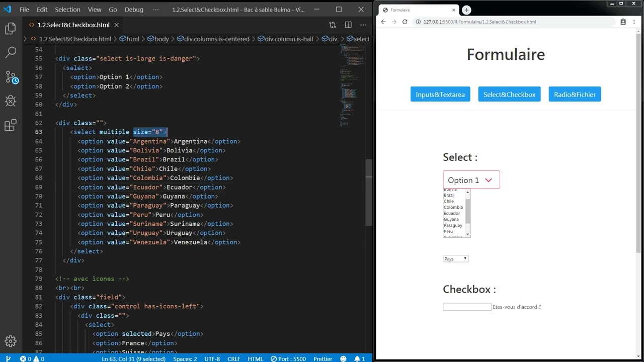Viewport: 644px width, 362px height.
Task: Open the View menu
Action: point(95,9)
